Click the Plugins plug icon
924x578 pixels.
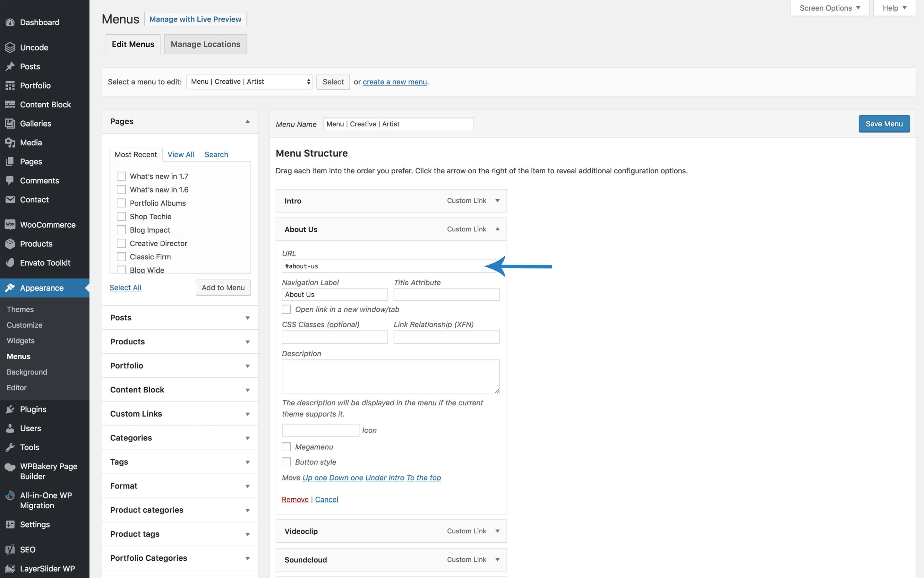[x=10, y=410]
